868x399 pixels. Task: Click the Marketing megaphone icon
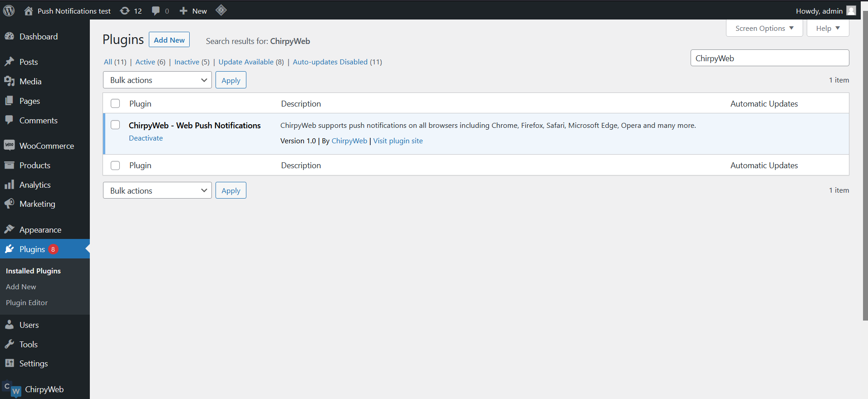[x=10, y=204]
